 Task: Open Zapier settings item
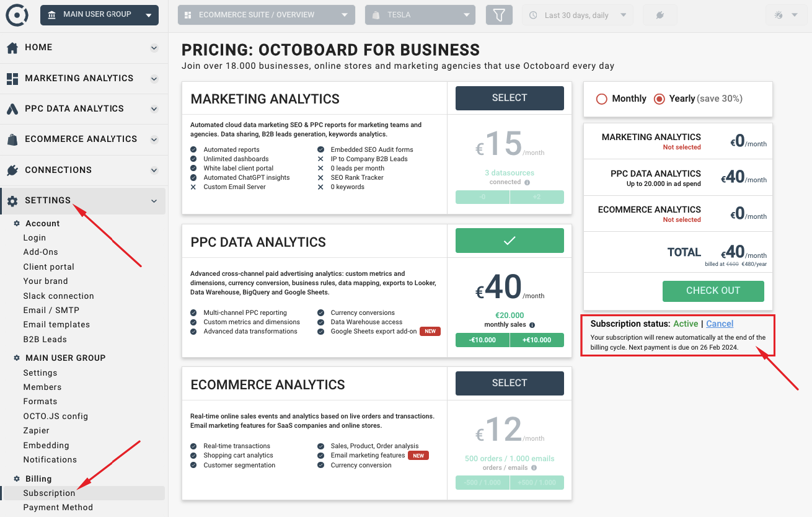click(37, 430)
